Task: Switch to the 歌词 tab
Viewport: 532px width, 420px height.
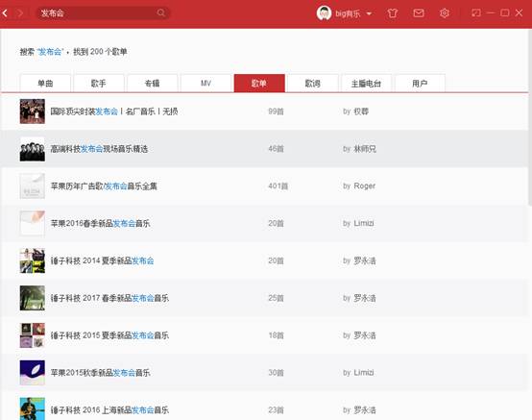Action: click(313, 84)
